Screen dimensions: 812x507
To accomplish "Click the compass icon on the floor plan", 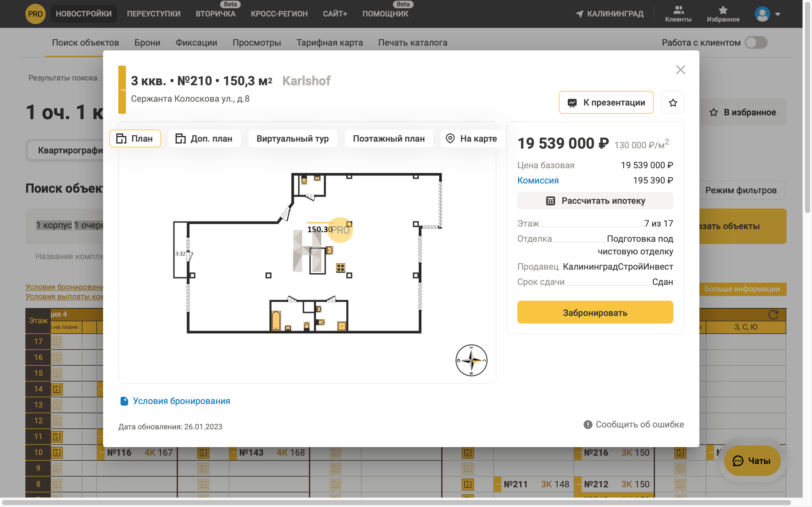I will [x=471, y=361].
